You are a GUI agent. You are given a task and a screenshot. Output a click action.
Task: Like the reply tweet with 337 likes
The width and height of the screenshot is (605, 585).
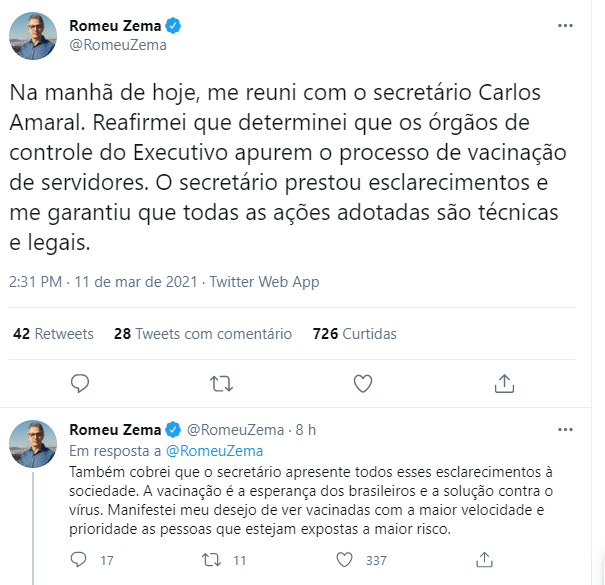point(345,560)
